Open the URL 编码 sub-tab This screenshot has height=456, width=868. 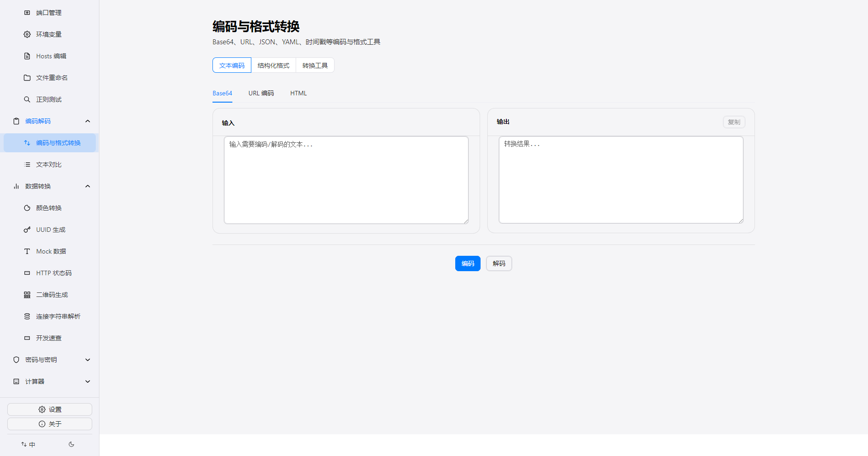point(261,93)
